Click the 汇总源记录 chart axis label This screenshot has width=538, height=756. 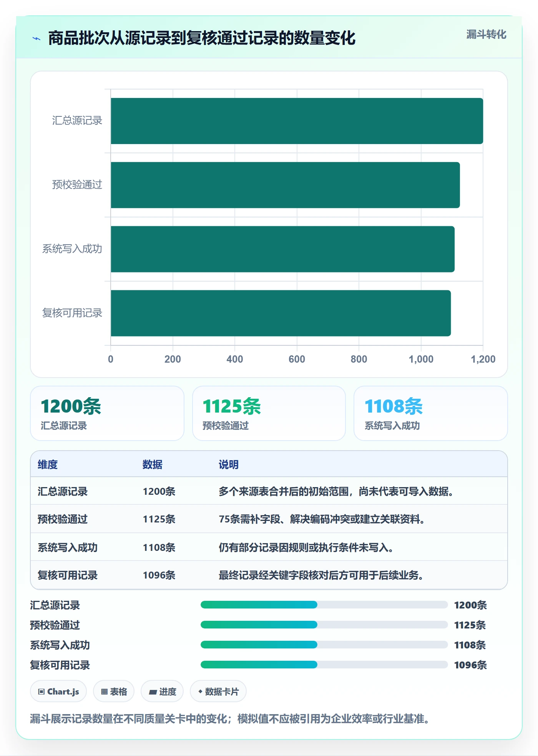[x=77, y=121]
